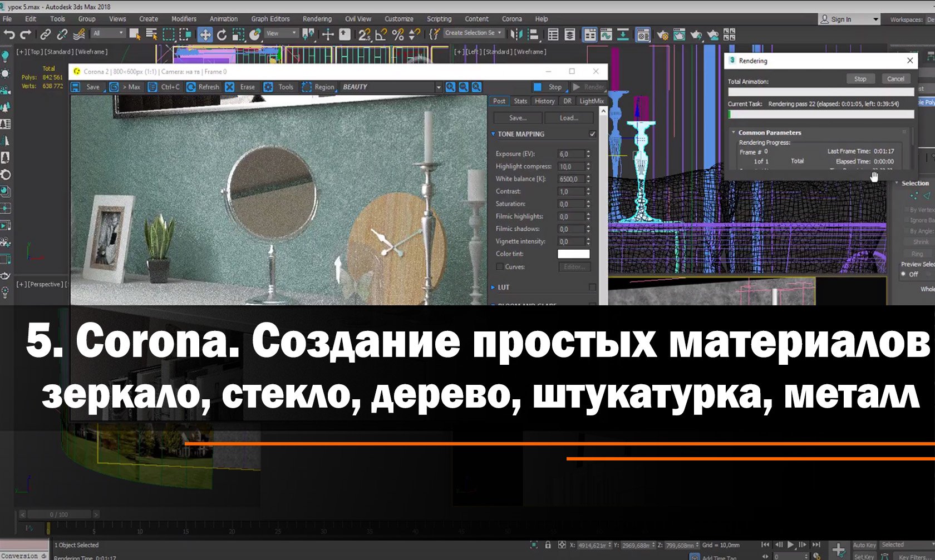Enable the Curves checkbox
This screenshot has width=935, height=560.
click(x=500, y=267)
